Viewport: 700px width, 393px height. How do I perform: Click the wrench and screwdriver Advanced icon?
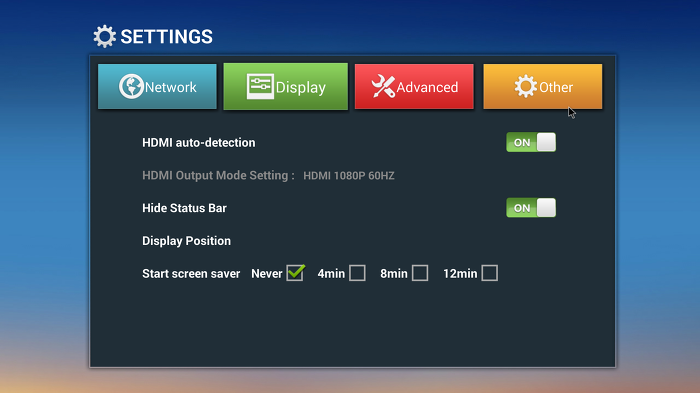(383, 86)
